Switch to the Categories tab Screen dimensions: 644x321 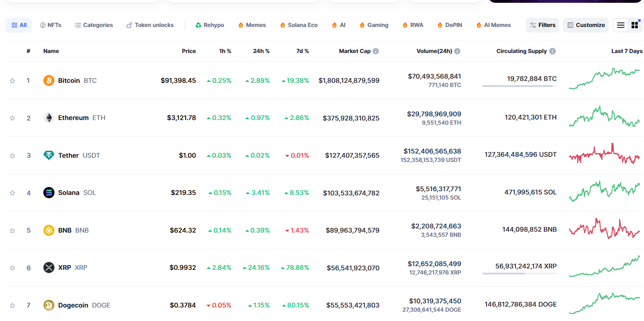pyautogui.click(x=94, y=25)
